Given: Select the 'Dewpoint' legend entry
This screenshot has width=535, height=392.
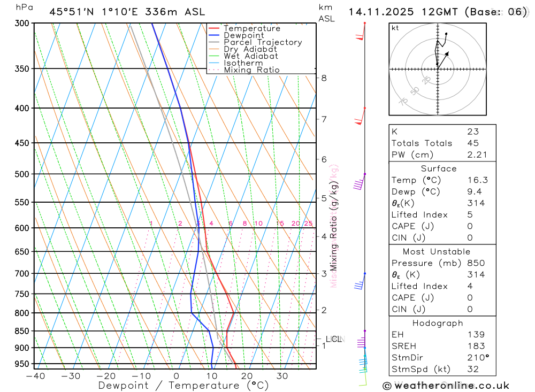Looking at the screenshot, I should pyautogui.click(x=243, y=35).
